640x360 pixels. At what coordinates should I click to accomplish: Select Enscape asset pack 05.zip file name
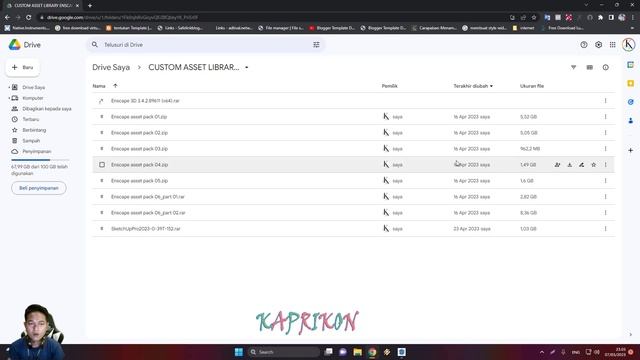click(x=139, y=181)
